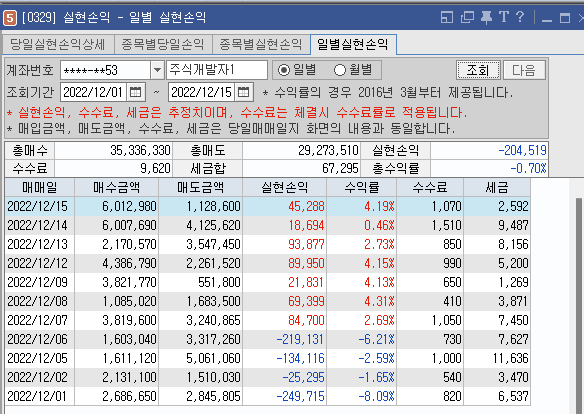Select the row dated 2022/12/09
584x414 pixels.
click(x=268, y=282)
